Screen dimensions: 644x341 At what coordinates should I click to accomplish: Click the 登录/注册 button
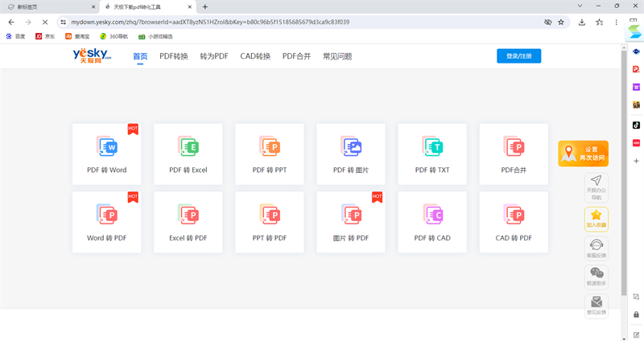click(518, 55)
